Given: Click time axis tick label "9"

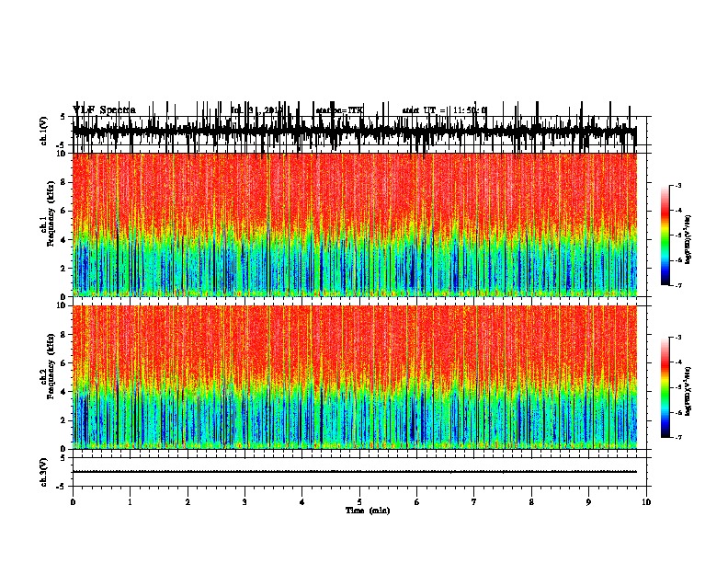Looking at the screenshot, I should click(x=588, y=501).
